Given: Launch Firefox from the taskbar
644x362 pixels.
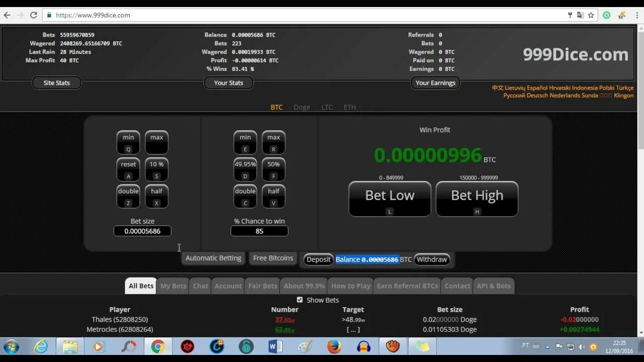Looking at the screenshot, I should point(334,346).
